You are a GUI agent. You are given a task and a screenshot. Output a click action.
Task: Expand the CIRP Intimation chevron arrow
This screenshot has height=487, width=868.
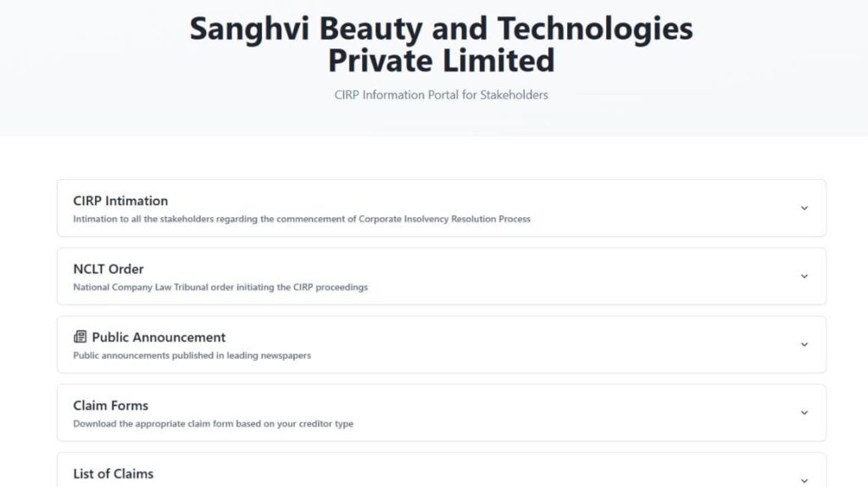click(804, 208)
